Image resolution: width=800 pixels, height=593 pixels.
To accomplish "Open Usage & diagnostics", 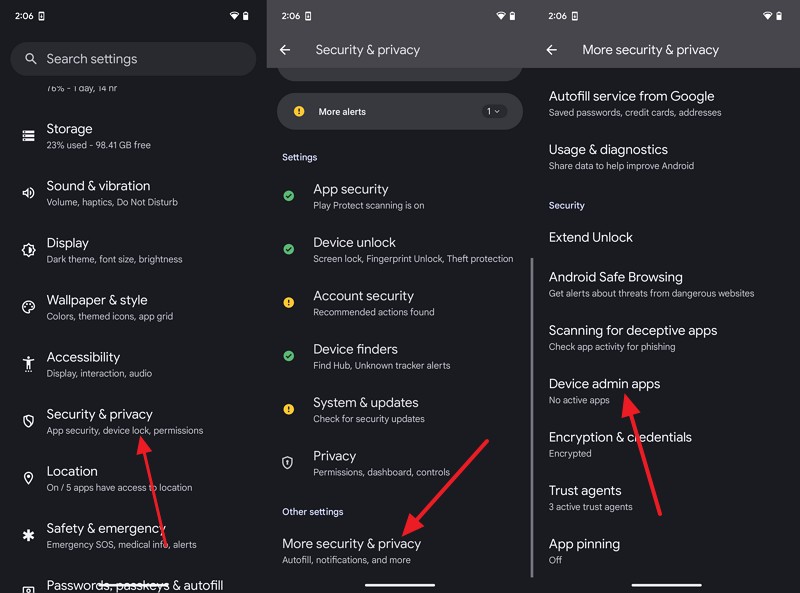I will click(666, 157).
